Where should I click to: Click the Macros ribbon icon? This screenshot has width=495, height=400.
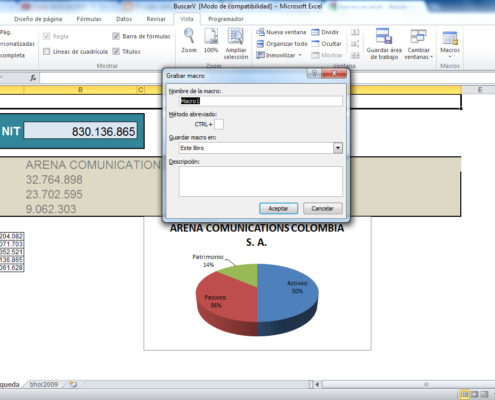450,38
